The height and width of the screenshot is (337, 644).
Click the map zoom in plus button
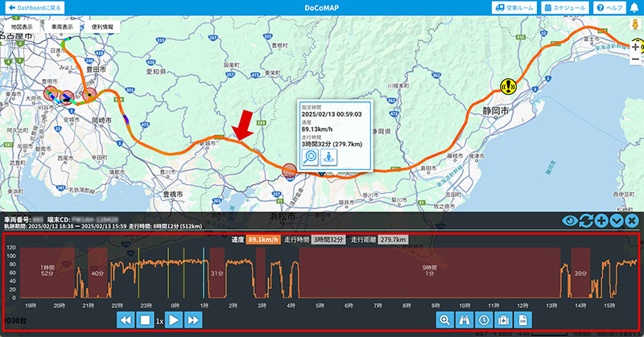click(x=636, y=47)
